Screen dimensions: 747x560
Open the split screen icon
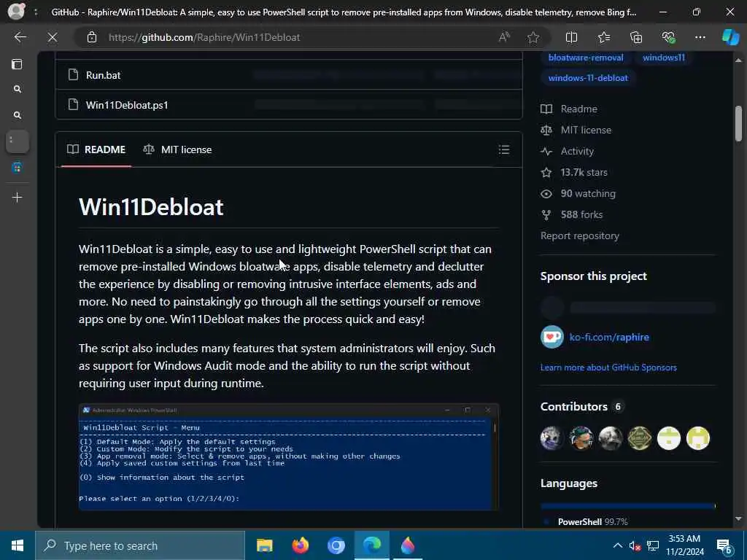pos(571,37)
